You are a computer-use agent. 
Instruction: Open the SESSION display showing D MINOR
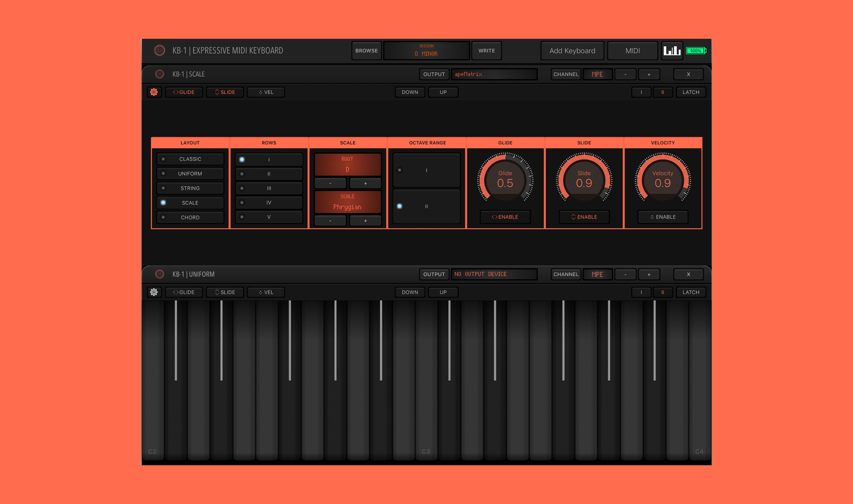[x=427, y=50]
